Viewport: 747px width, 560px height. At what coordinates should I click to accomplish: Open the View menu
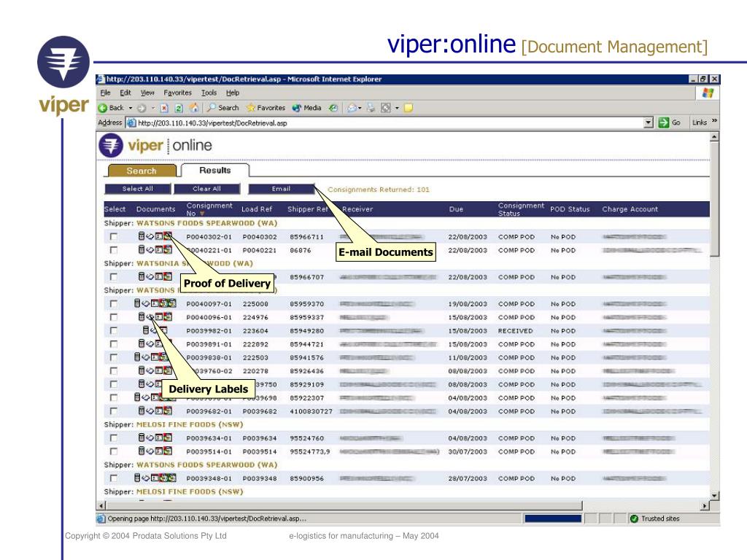point(147,93)
